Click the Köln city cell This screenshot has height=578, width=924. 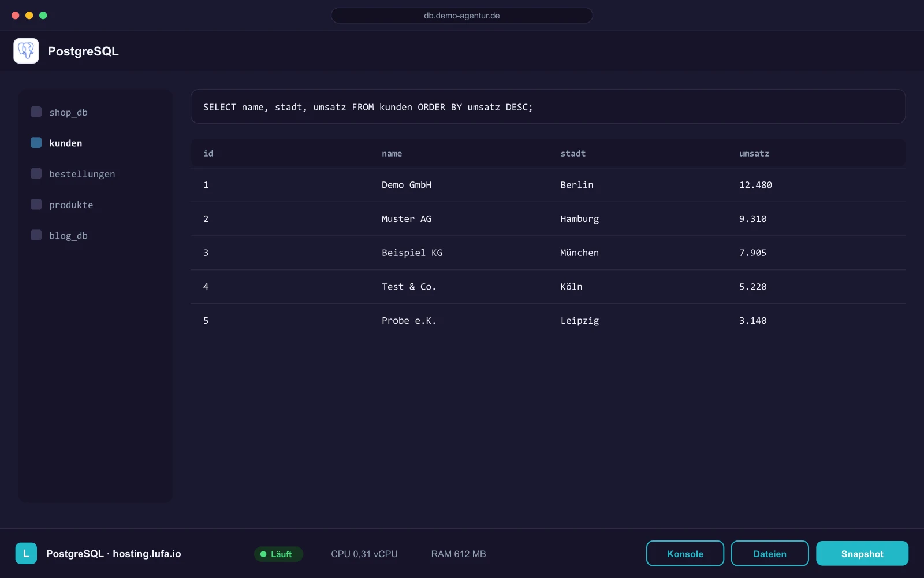coord(571,287)
